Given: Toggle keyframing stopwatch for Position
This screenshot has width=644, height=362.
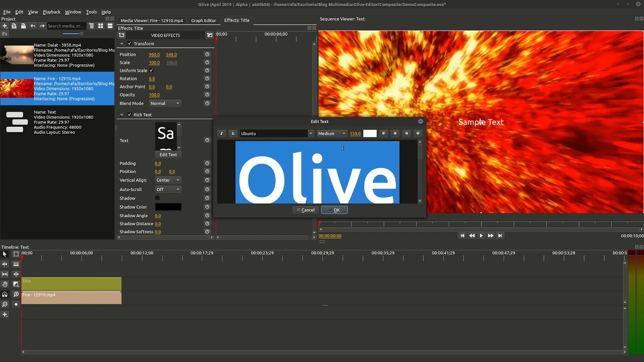Looking at the screenshot, I should coord(207,54).
